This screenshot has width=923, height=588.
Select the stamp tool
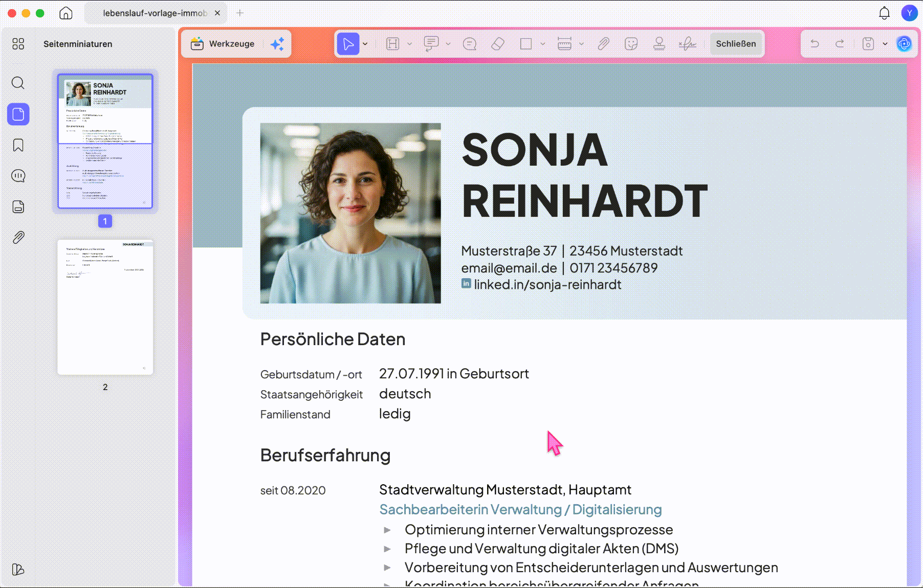click(660, 44)
